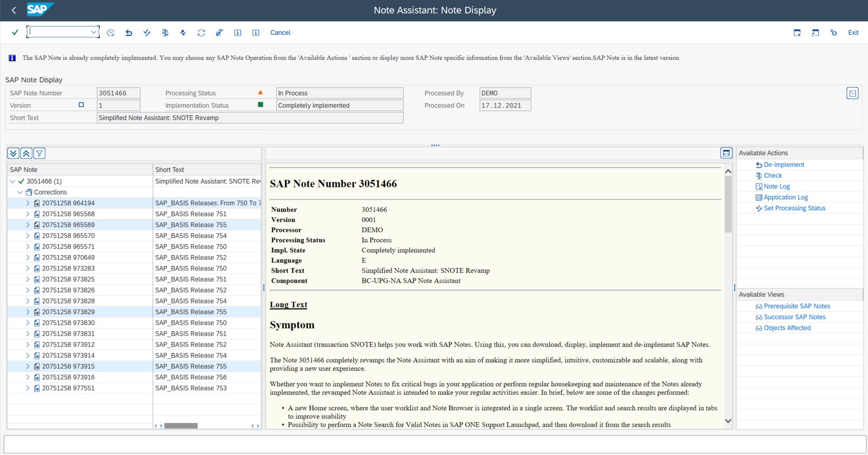
Task: Click De-implement in Available Actions
Action: 784,165
